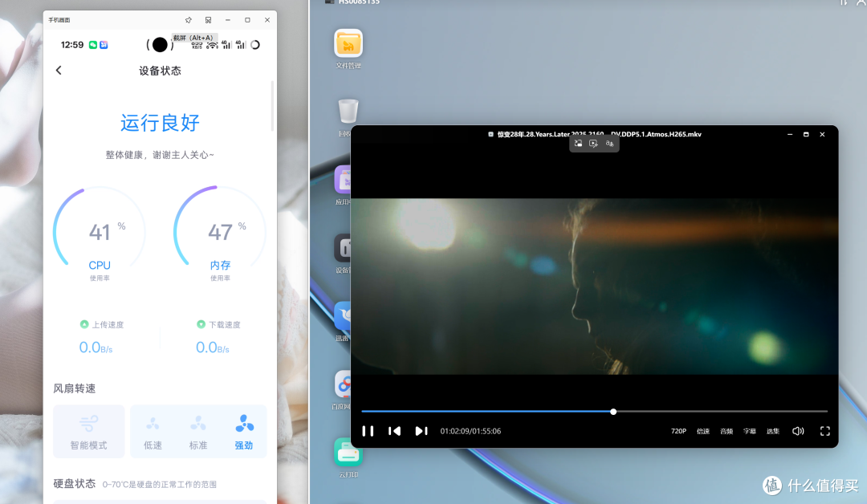Image resolution: width=867 pixels, height=504 pixels.
Task: Tap the battery ring indicator in phone status bar
Action: click(x=255, y=45)
